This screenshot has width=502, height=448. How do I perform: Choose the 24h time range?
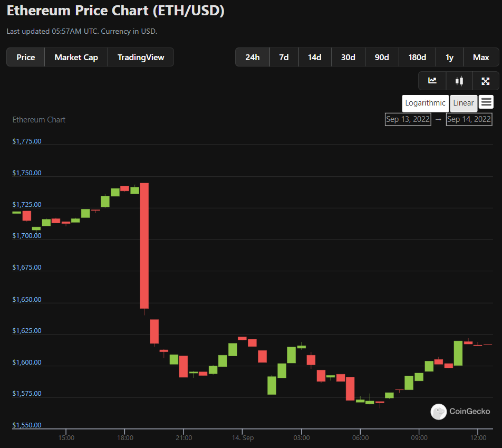tap(252, 58)
